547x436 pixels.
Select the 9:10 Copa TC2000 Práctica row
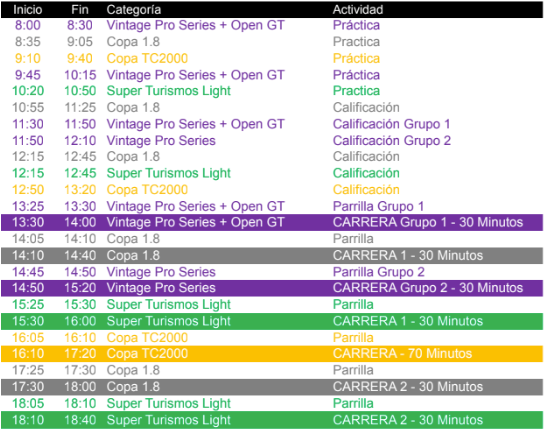[272, 58]
